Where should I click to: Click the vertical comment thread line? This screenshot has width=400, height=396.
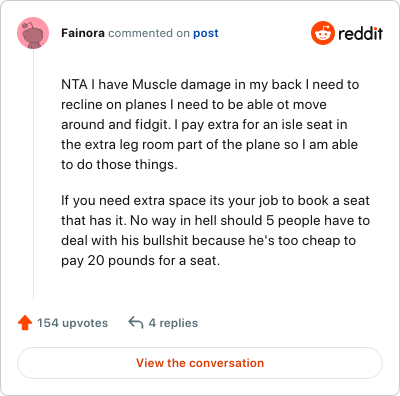pos(33,174)
